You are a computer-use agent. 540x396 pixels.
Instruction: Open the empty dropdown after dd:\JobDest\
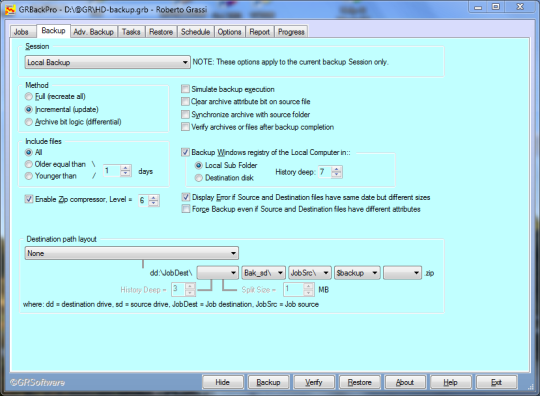coord(218,273)
